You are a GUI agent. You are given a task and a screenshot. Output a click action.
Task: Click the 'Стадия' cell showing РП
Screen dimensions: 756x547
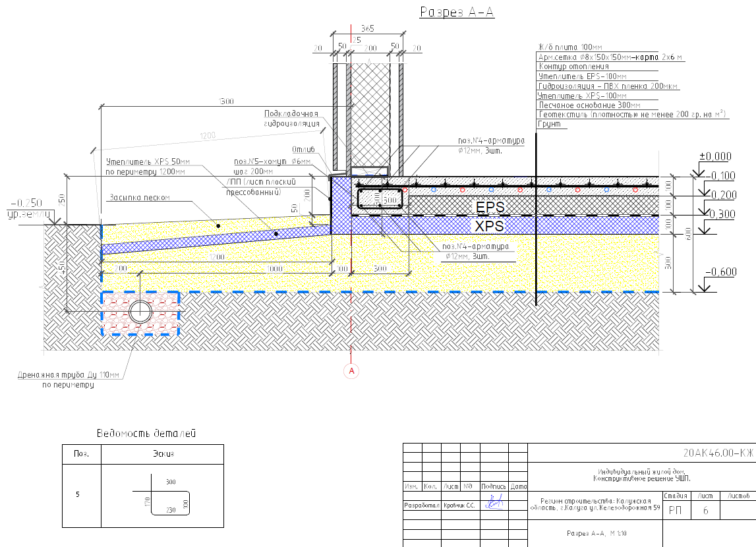[x=676, y=510]
